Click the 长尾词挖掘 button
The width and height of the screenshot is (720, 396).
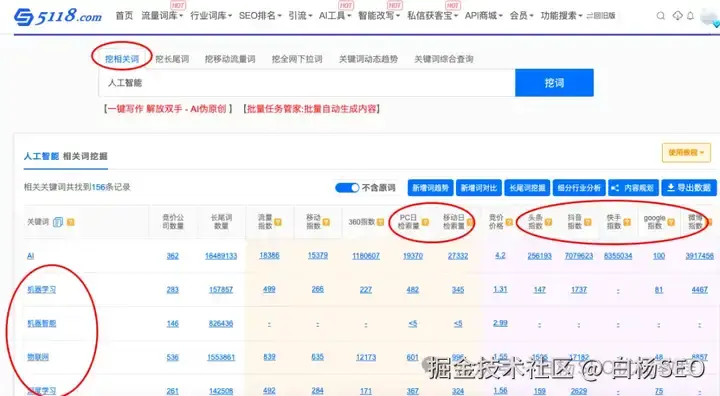pos(527,187)
